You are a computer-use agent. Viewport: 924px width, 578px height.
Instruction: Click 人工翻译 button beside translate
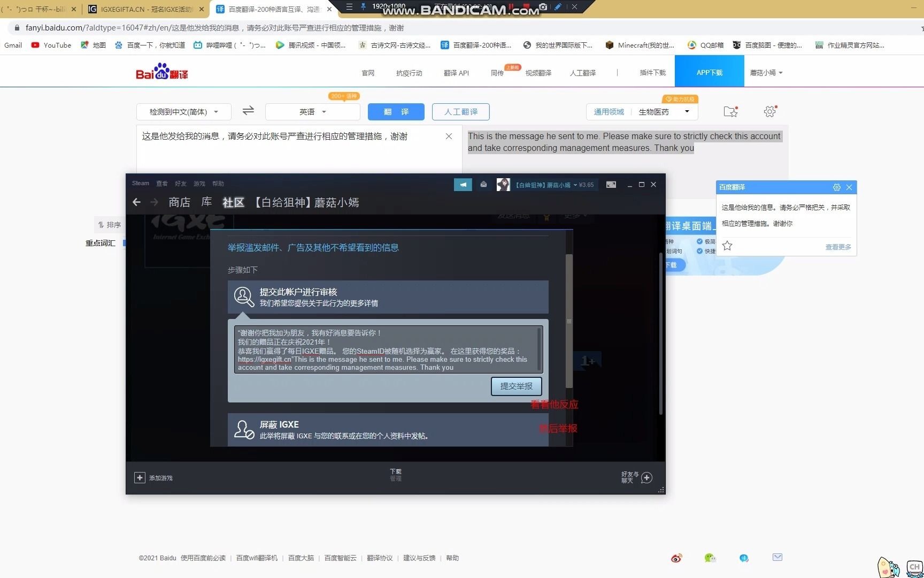click(x=461, y=112)
